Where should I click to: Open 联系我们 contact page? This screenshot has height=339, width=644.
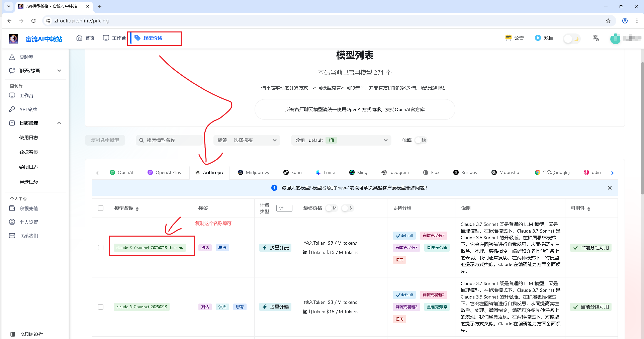click(28, 236)
